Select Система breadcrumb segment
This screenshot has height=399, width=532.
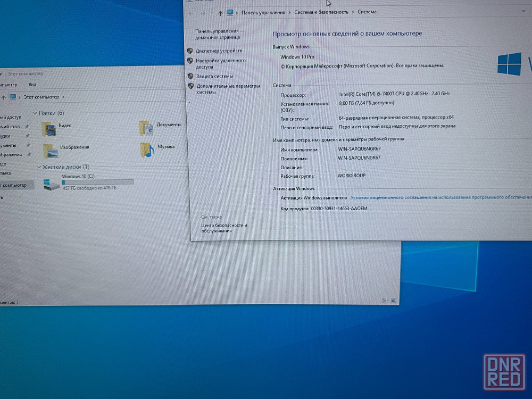[367, 12]
